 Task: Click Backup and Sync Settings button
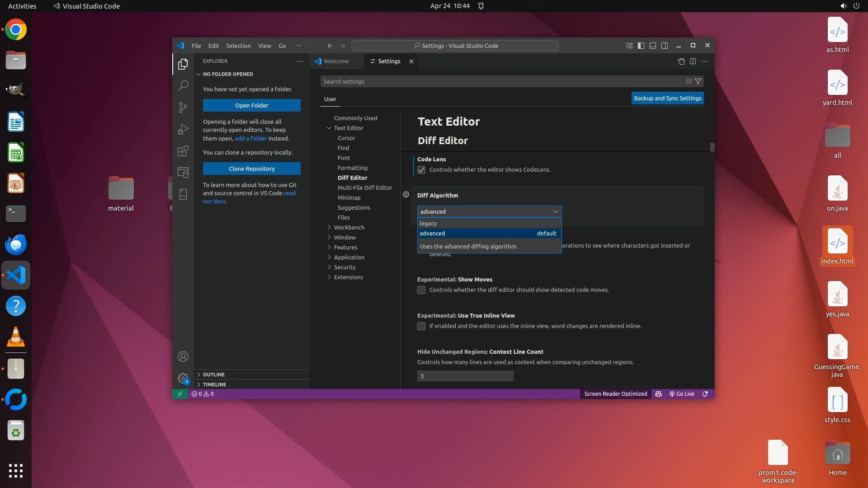(667, 98)
